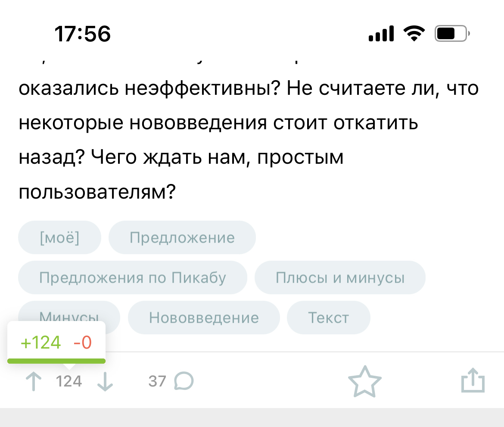Viewport: 504px width, 427px height.
Task: Open the Нововведение tag
Action: click(x=204, y=318)
